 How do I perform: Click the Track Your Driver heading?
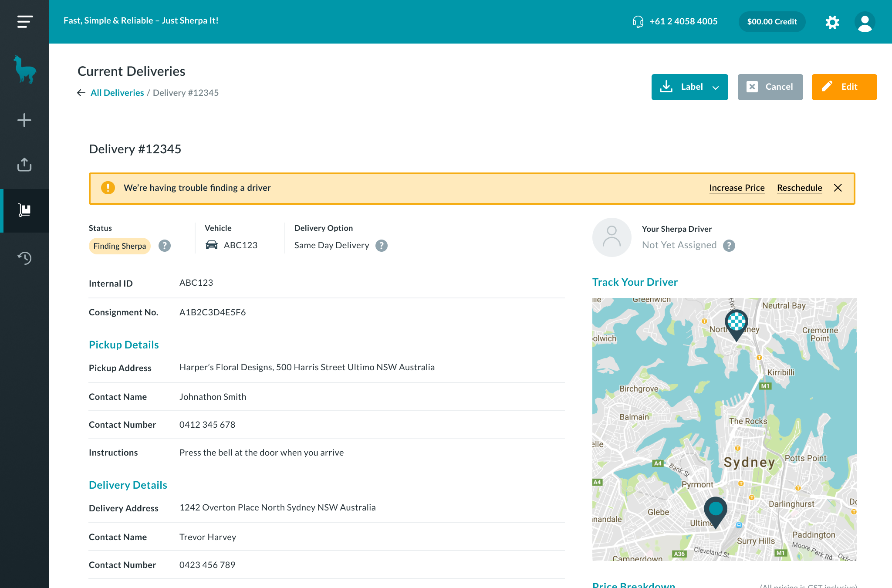(635, 282)
